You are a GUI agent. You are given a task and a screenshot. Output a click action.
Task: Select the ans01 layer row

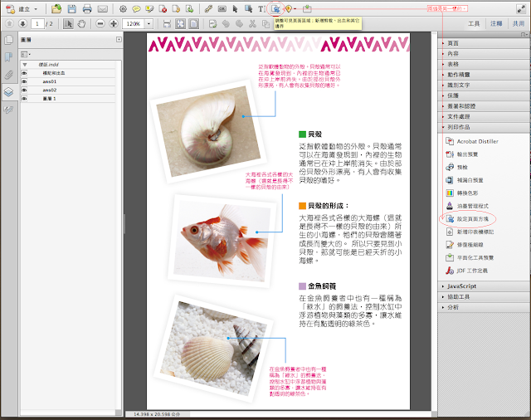point(68,81)
